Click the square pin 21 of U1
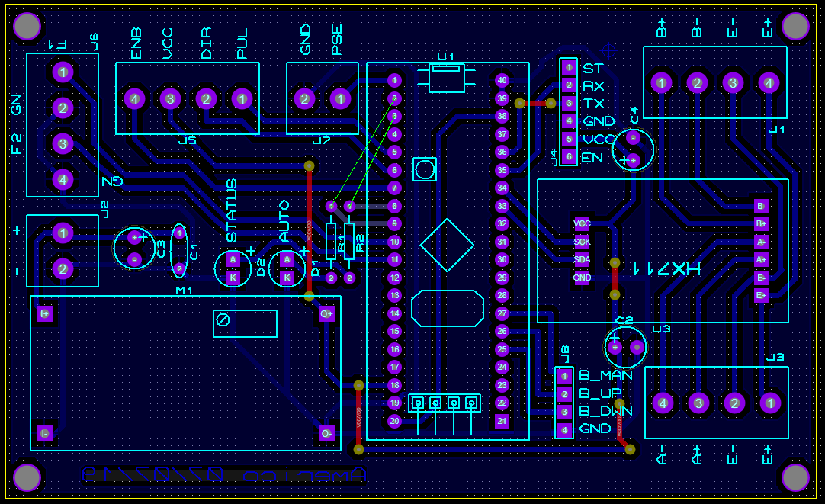Screen dimensions: 825x504 coord(502,421)
